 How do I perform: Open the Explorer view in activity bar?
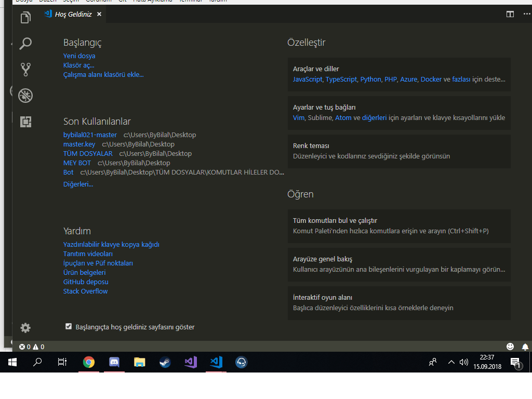point(25,17)
